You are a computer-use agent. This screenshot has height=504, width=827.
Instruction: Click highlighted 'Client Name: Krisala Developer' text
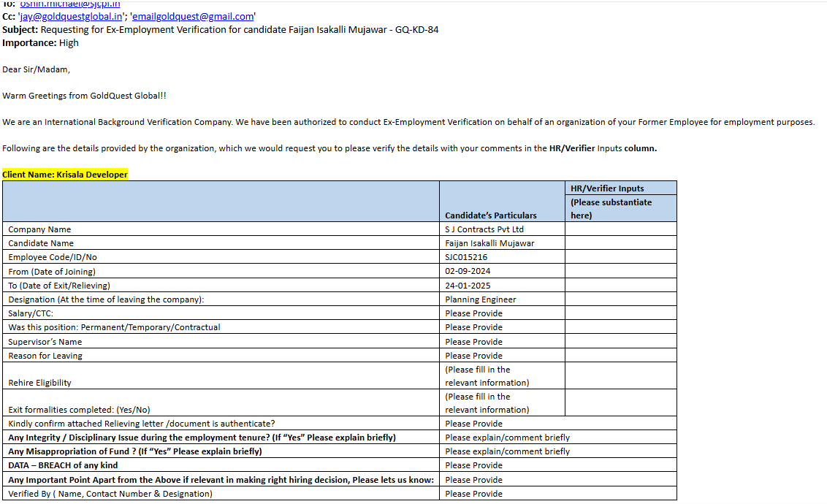tap(65, 175)
